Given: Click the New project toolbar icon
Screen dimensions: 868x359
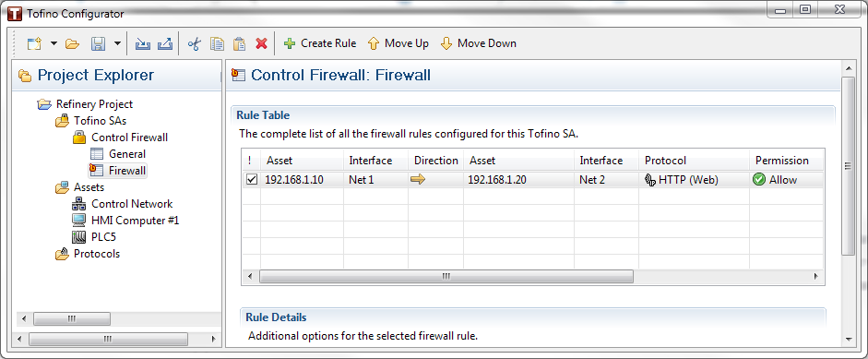Looking at the screenshot, I should click(34, 43).
